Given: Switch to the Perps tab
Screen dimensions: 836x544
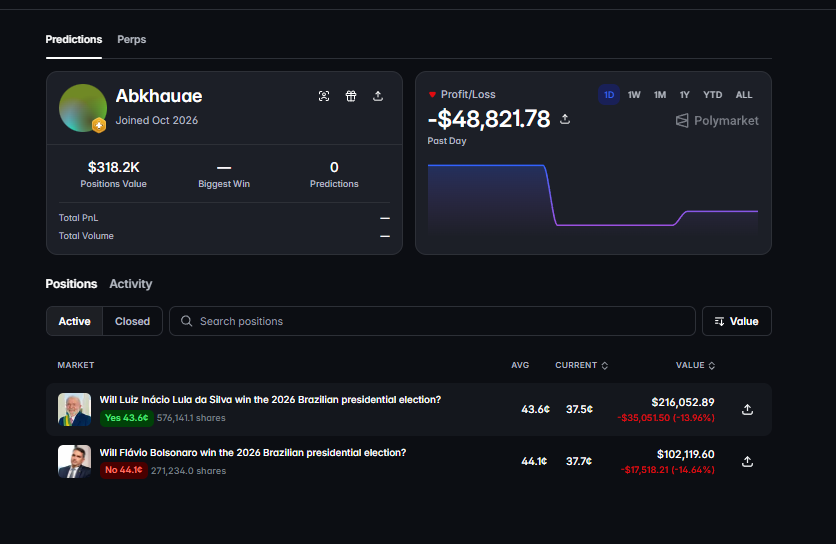Looking at the screenshot, I should pos(132,39).
